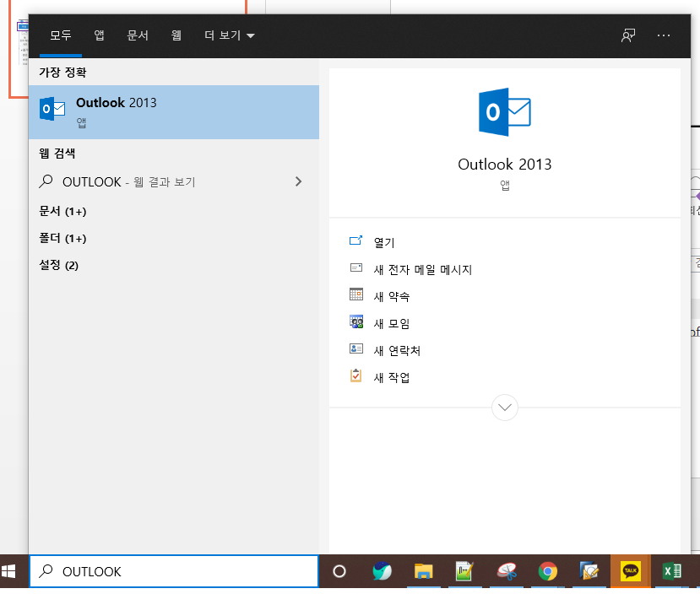Click the large Outlook 2013 preview icon
Viewport: 700px width, 594px height.
click(x=504, y=112)
